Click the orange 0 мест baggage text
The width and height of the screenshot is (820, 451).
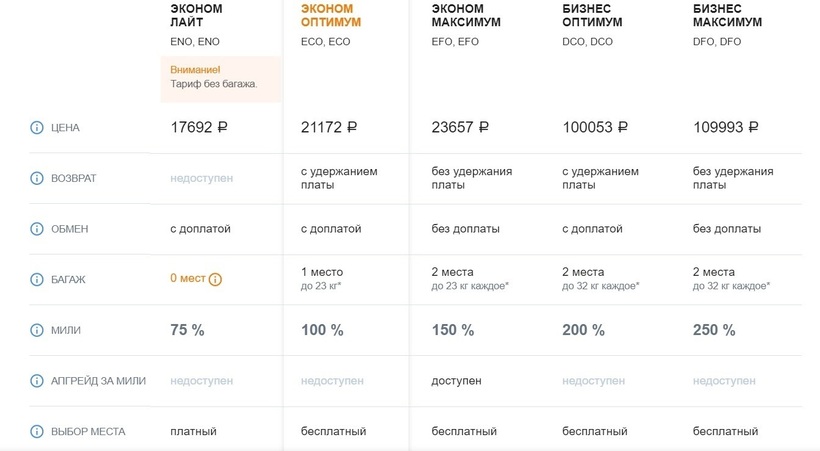[187, 279]
